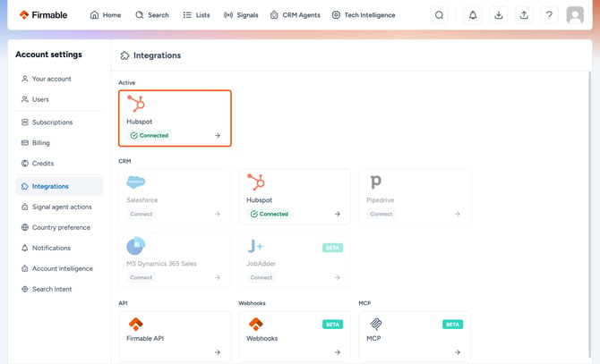The width and height of the screenshot is (600, 364).
Task: Open Account intelligence settings
Action: pyautogui.click(x=57, y=269)
